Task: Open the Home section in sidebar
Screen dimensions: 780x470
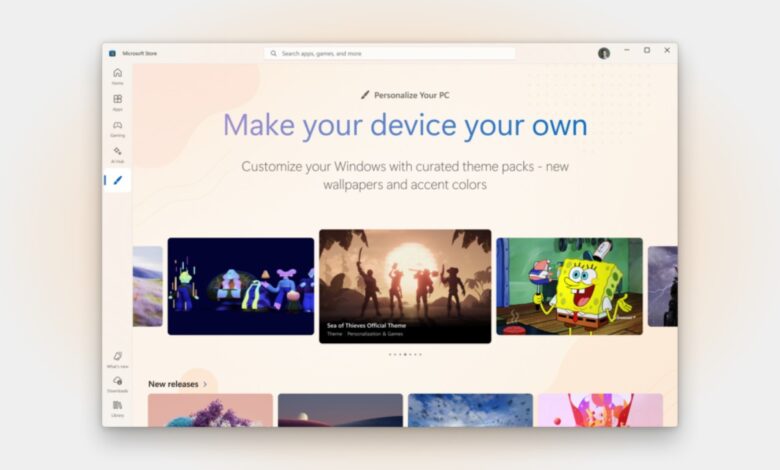Action: click(117, 76)
